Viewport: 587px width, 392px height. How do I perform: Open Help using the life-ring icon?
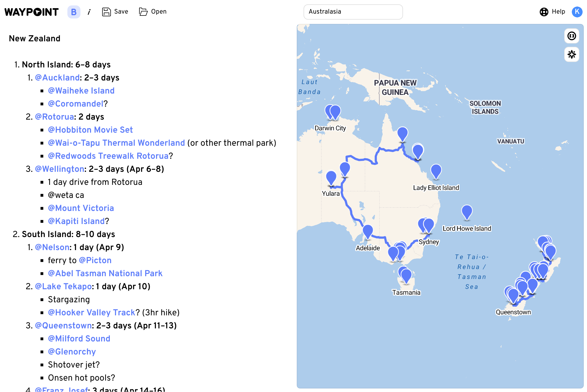(544, 12)
